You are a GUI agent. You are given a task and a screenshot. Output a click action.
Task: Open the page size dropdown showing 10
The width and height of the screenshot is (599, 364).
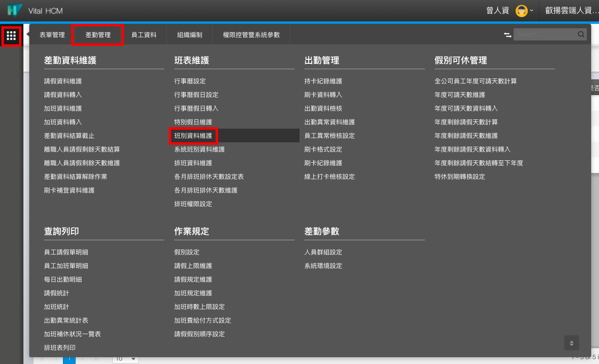(125, 359)
